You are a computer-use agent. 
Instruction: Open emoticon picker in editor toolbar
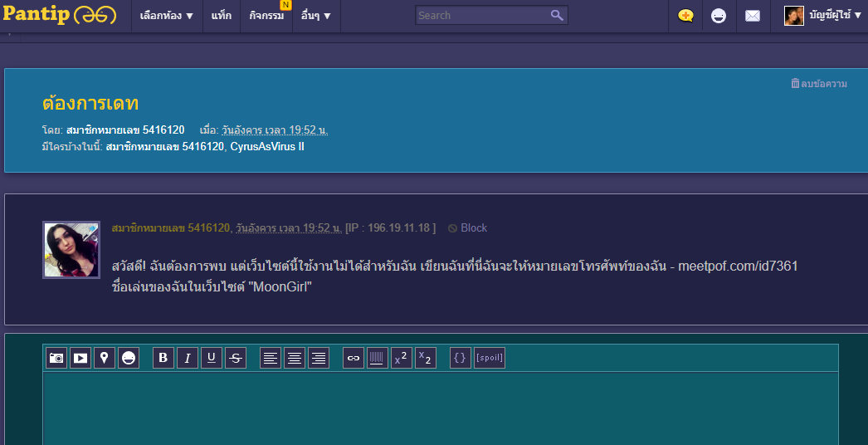pyautogui.click(x=129, y=358)
